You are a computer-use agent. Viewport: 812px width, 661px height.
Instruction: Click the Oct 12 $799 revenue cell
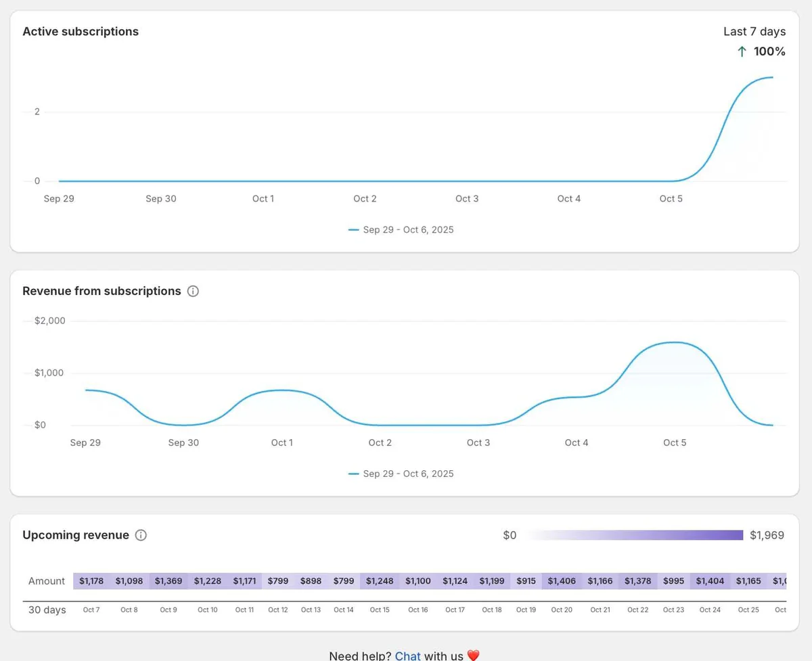click(278, 581)
